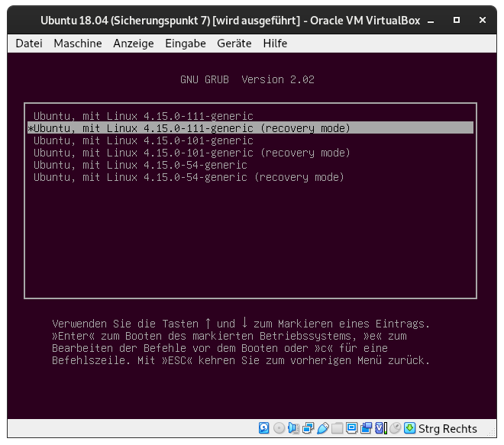Click the hard disk activity indicator
The height and width of the screenshot is (445, 504).
tap(264, 428)
